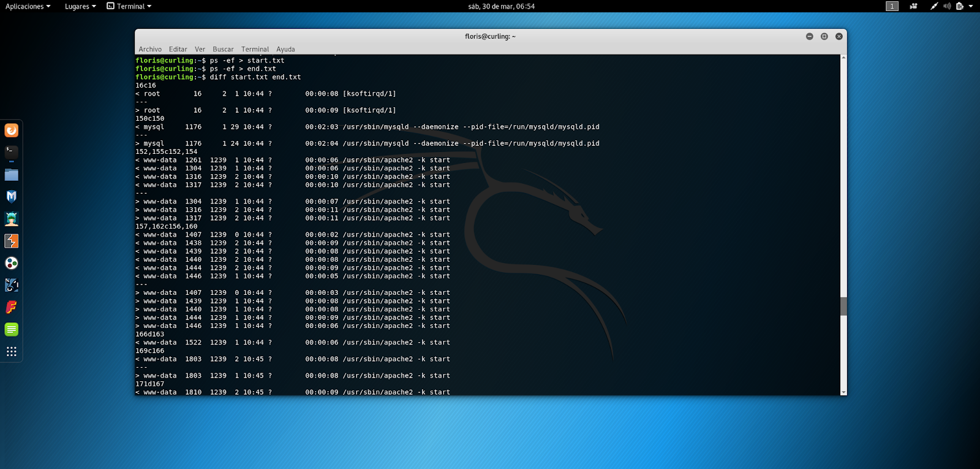Click the '169c166' diff header
980x469 pixels.
click(149, 351)
